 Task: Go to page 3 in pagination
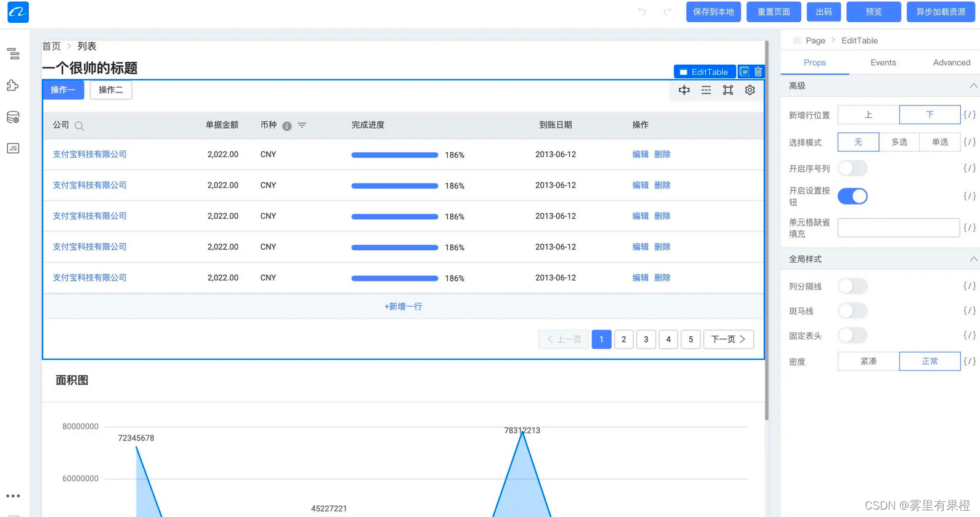pos(646,340)
